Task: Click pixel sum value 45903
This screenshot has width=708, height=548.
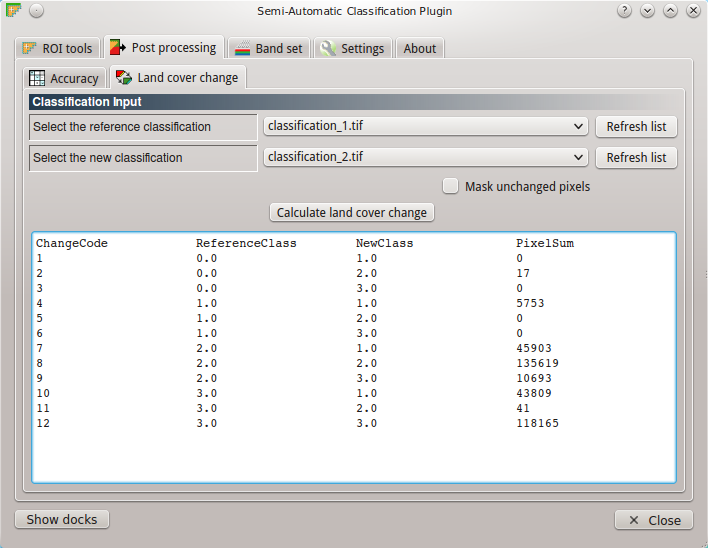Action: pos(534,348)
